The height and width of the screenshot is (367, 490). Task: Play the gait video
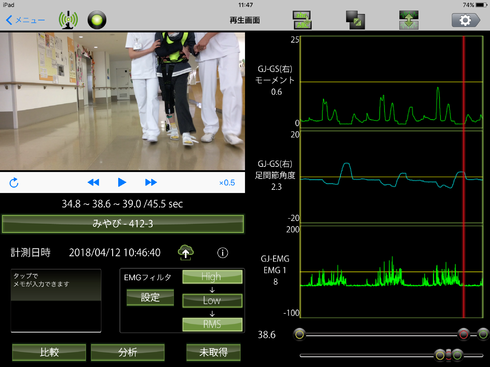coord(122,182)
